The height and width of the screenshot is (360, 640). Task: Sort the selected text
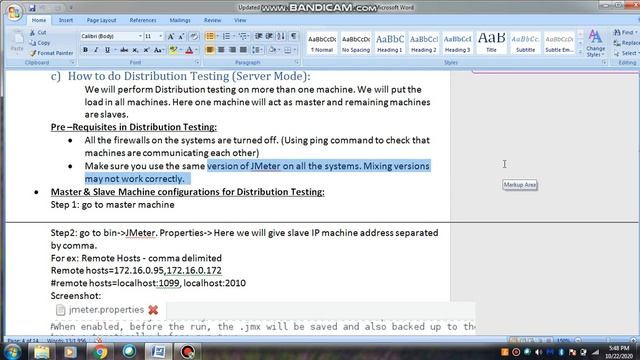point(281,36)
